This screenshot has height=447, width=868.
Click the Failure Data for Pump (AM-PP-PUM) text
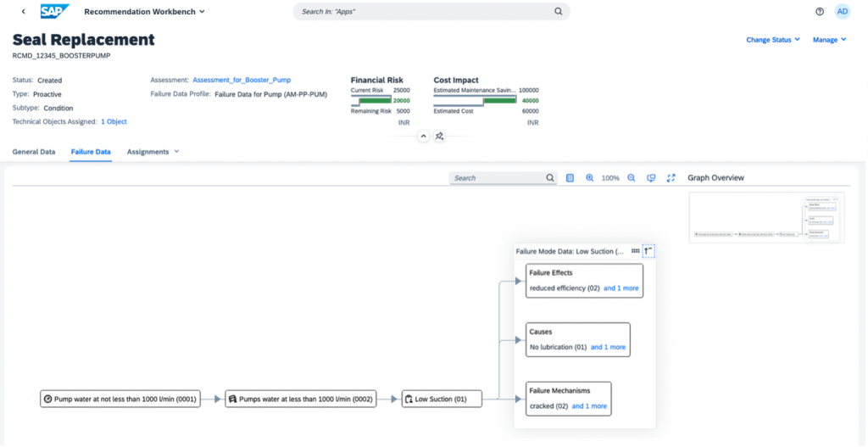pyautogui.click(x=270, y=94)
